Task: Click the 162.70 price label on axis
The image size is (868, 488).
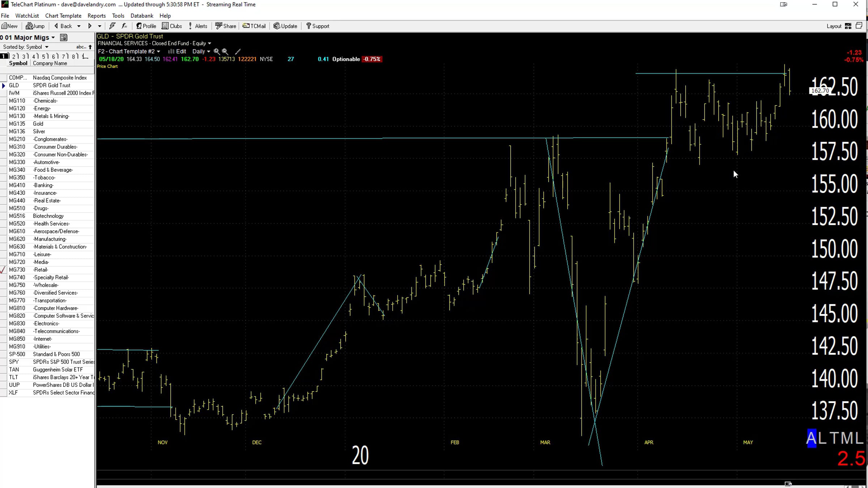Action: 820,91
